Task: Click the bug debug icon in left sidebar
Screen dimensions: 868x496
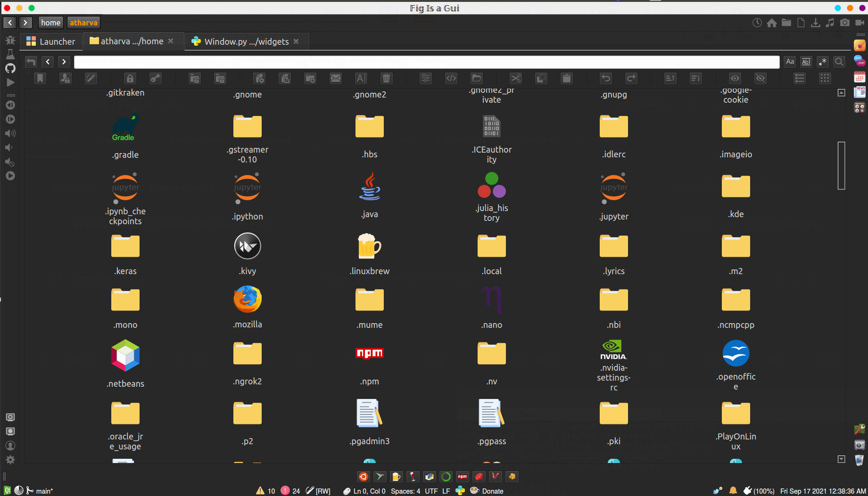Action: tap(10, 40)
